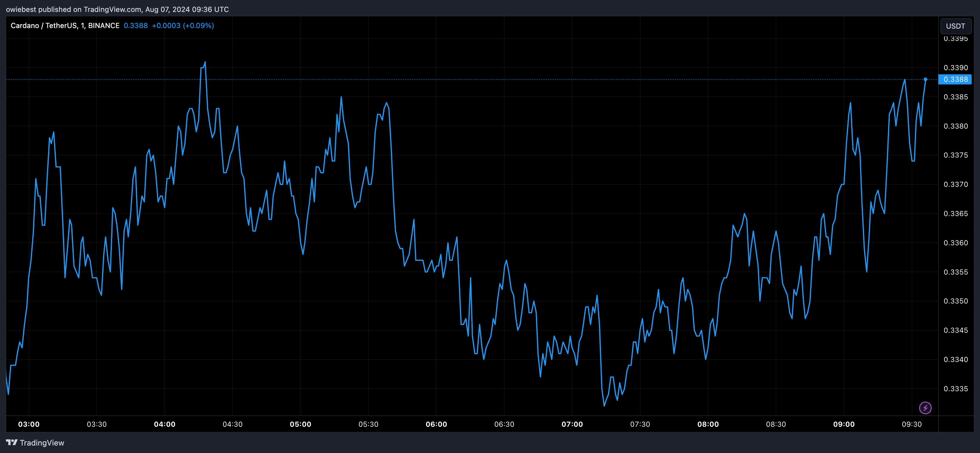The image size is (980, 453).
Task: Click the 0.3340 price axis label
Action: [x=956, y=359]
